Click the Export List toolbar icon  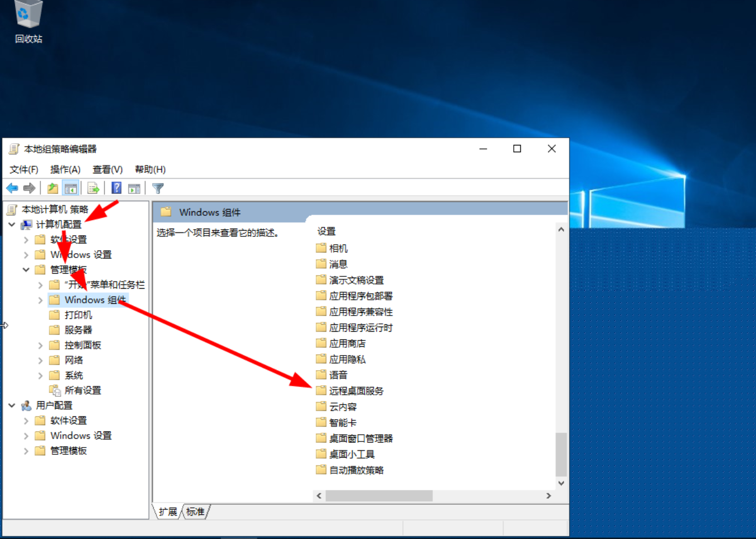coord(94,188)
